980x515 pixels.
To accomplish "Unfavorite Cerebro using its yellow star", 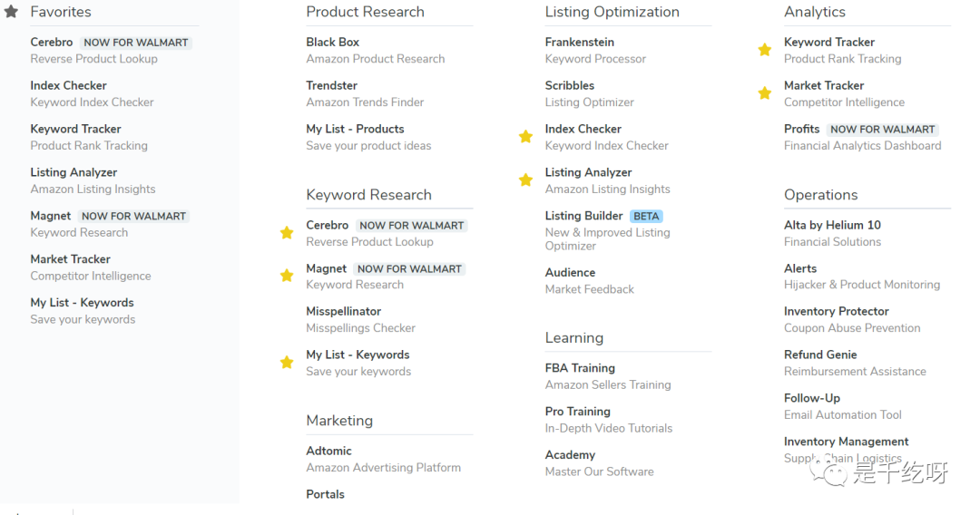I will [287, 233].
